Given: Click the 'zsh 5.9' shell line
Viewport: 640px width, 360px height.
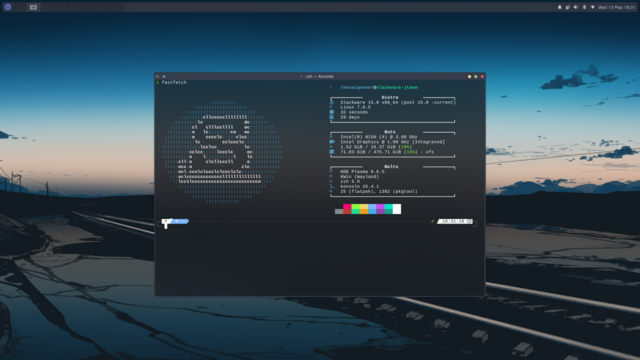Looking at the screenshot, I should tap(350, 182).
